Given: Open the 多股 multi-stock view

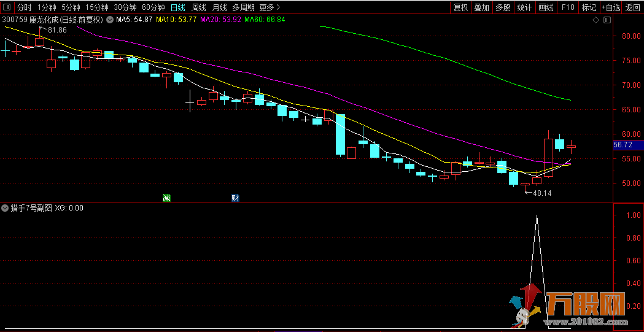Looking at the screenshot, I should 503,7.
